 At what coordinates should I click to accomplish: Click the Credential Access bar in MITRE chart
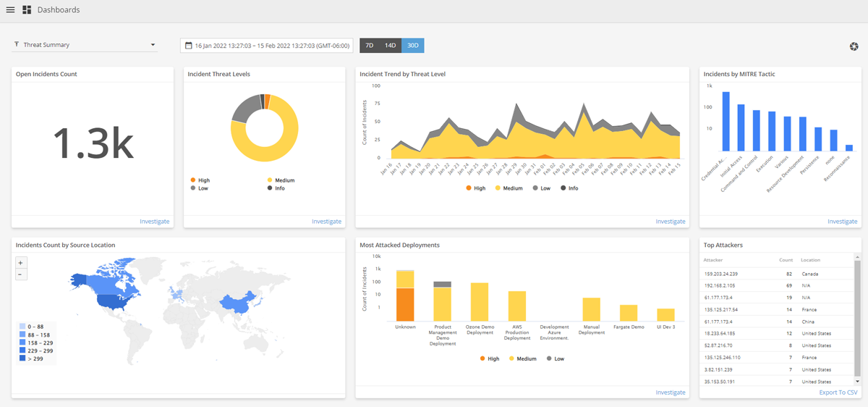coord(726,121)
